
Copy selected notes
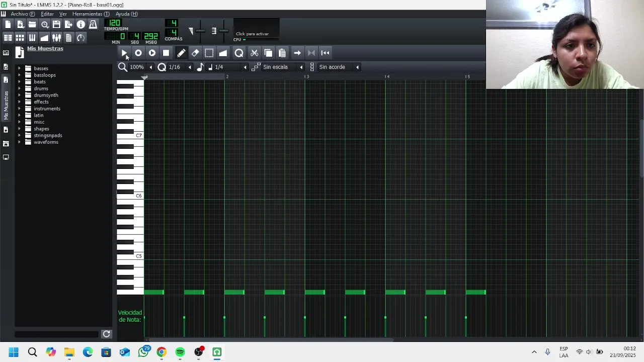(268, 53)
